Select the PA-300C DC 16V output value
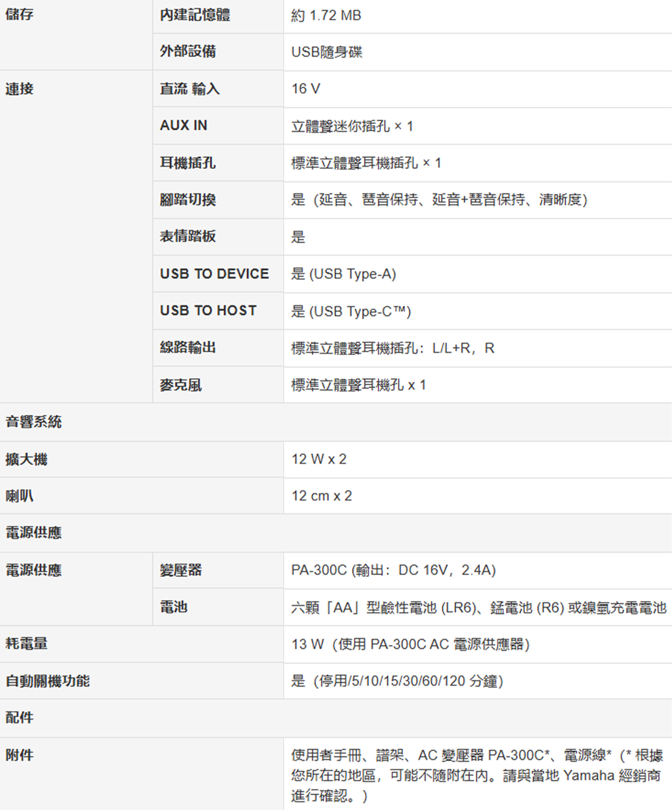This screenshot has height=812, width=672. pyautogui.click(x=393, y=570)
